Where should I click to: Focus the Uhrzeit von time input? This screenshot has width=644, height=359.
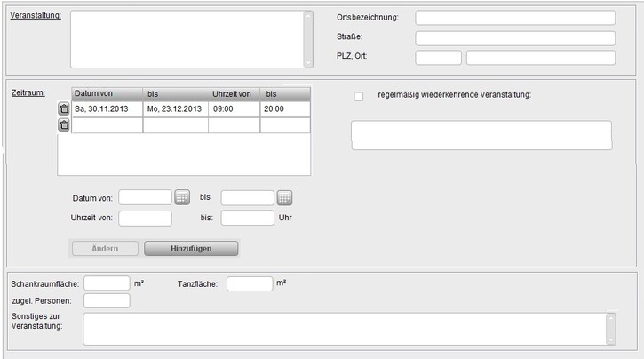coord(145,218)
